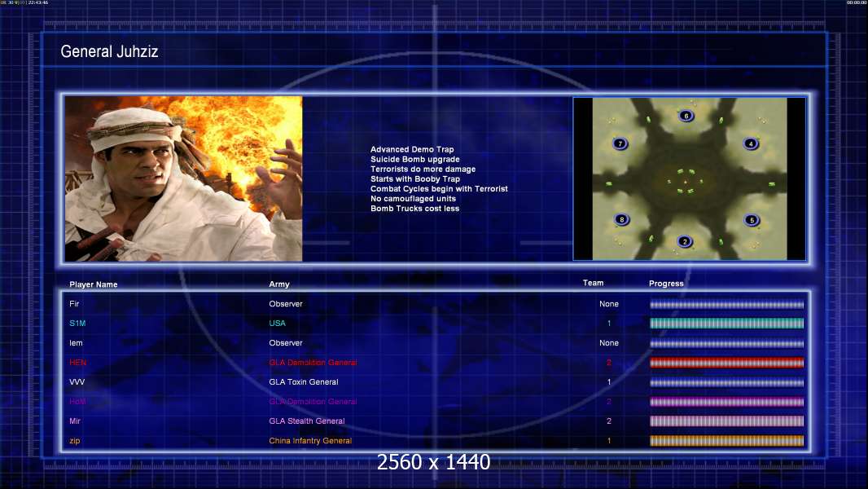
Task: Select player name "Mir"
Action: (75, 421)
